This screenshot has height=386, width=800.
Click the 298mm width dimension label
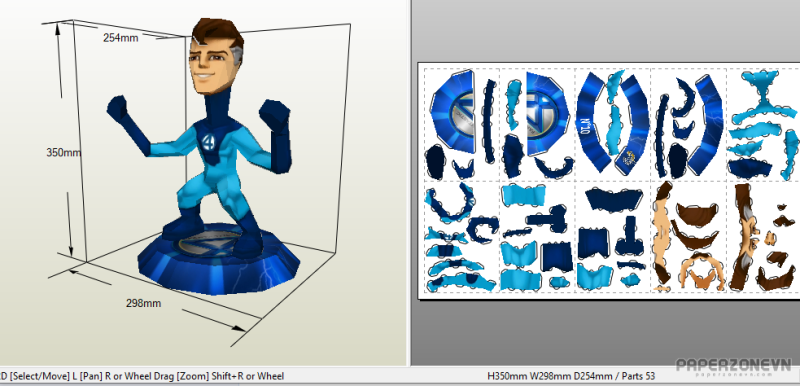tap(143, 303)
